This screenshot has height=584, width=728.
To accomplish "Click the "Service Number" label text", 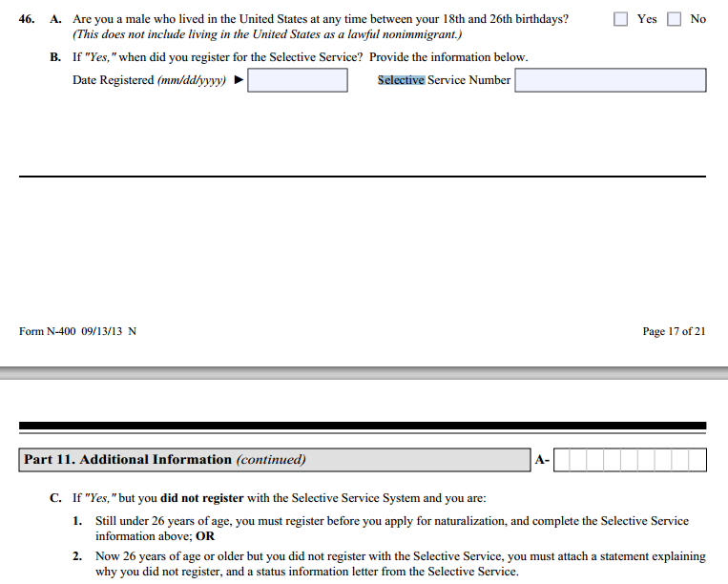I will pos(468,80).
